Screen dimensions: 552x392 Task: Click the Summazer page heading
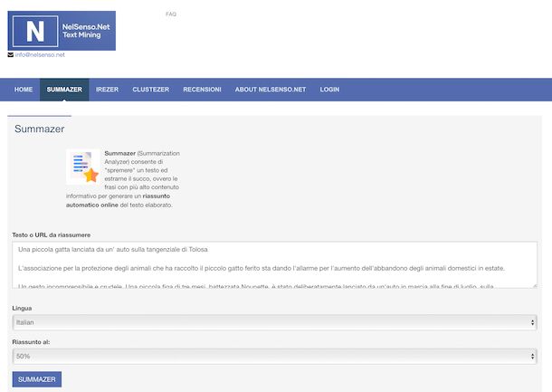(x=40, y=129)
